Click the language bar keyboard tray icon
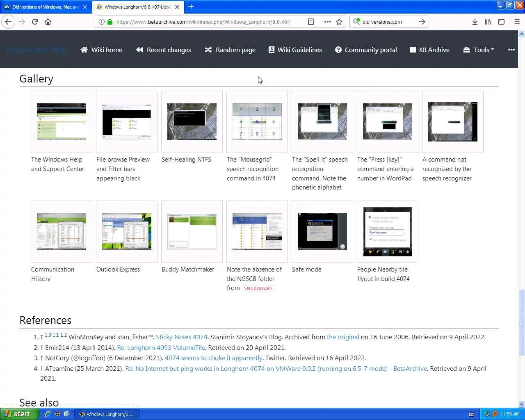Viewport: 525px width, 420px height. [472, 414]
